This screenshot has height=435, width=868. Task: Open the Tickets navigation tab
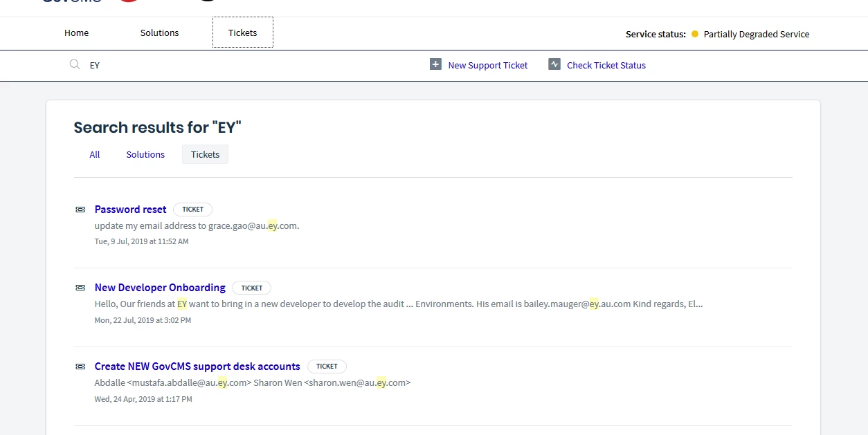click(x=243, y=33)
